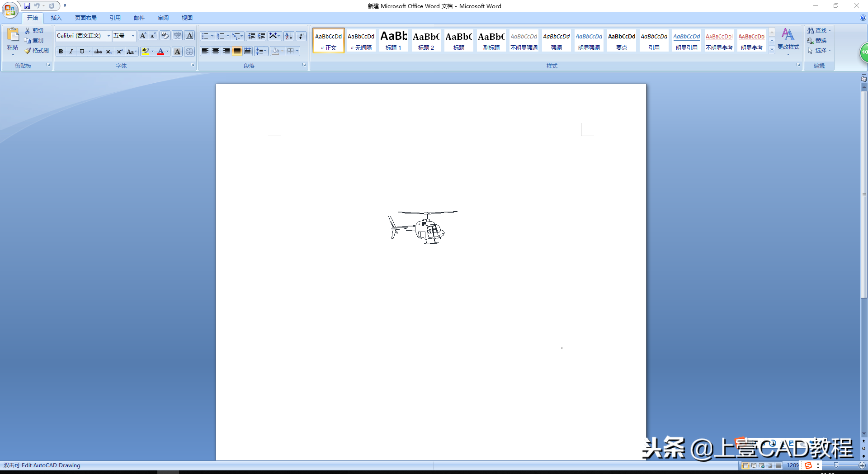868x474 pixels.
Task: Switch to Full Screen Reading view
Action: coord(754,465)
